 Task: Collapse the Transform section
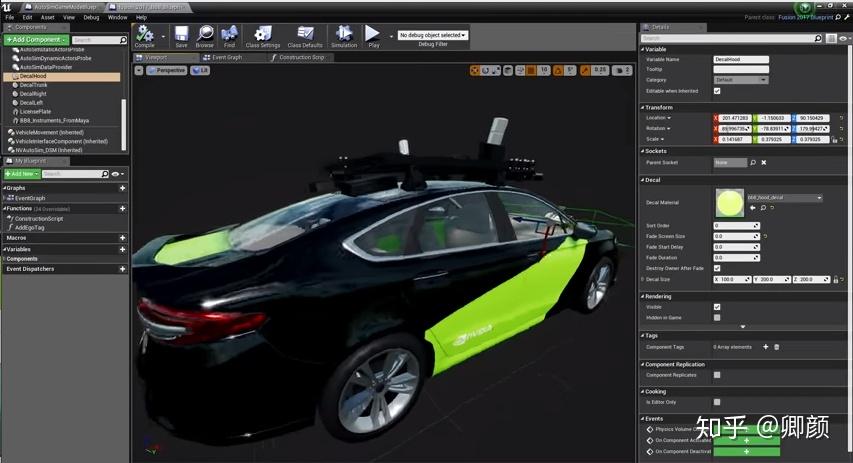pos(642,108)
